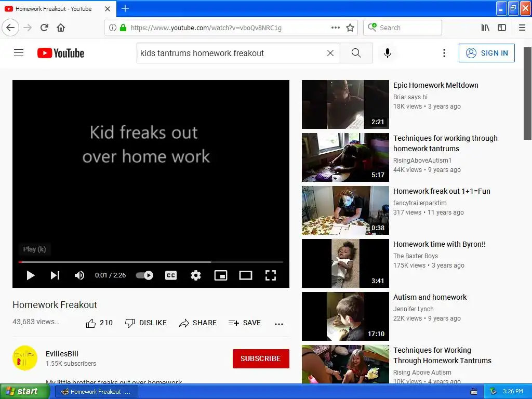Open the YouTube guide menu

point(19,53)
